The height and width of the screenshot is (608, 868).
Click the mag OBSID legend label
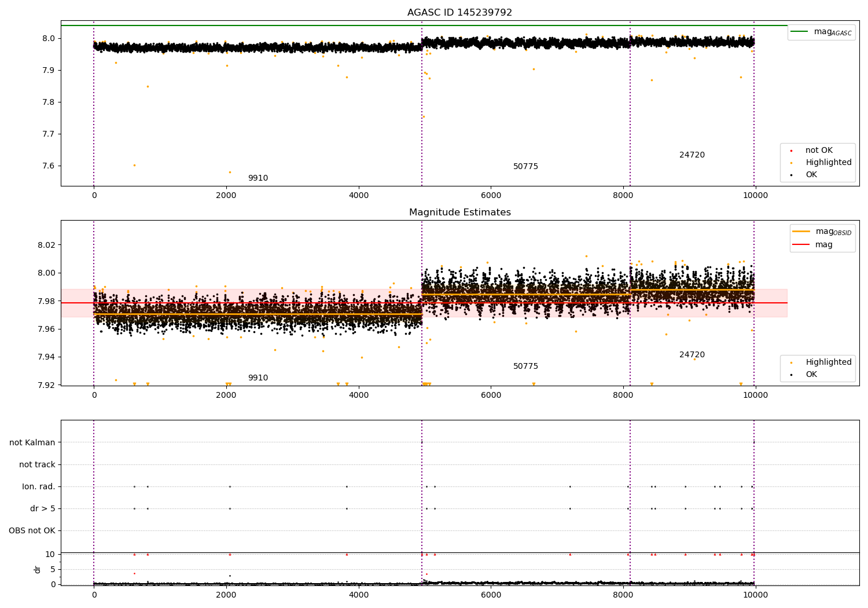click(833, 232)
